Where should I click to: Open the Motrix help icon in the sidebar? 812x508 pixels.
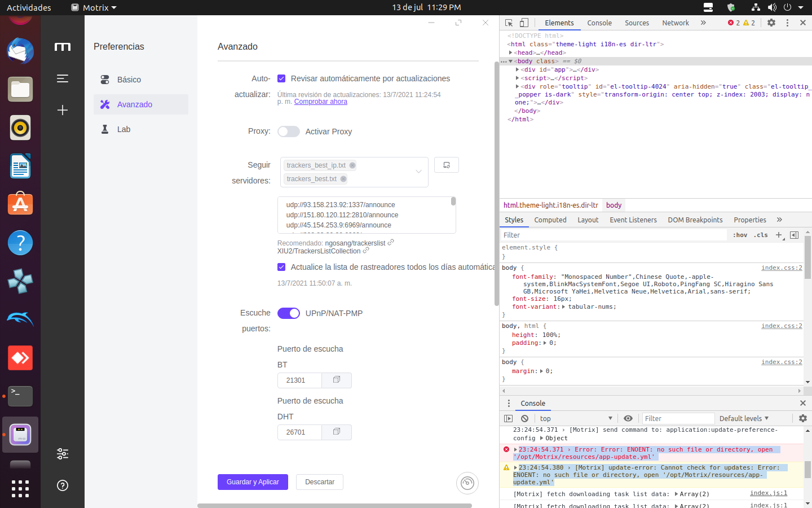click(63, 485)
